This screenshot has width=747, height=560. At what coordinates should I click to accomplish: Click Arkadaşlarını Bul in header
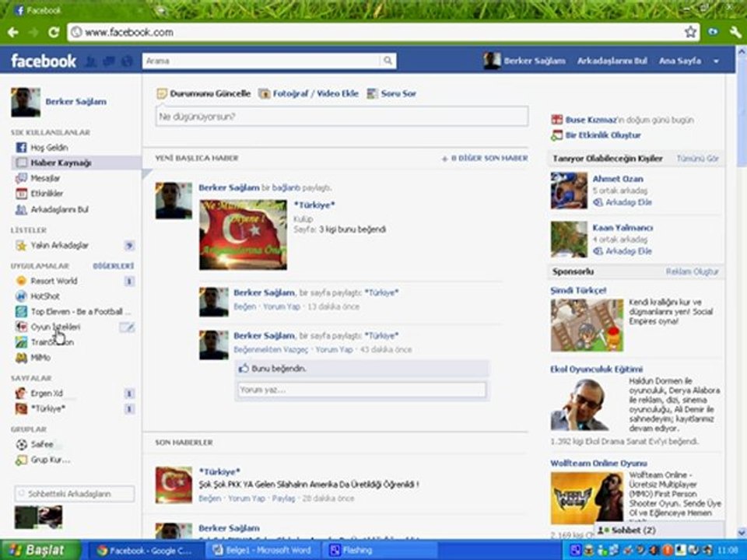612,61
